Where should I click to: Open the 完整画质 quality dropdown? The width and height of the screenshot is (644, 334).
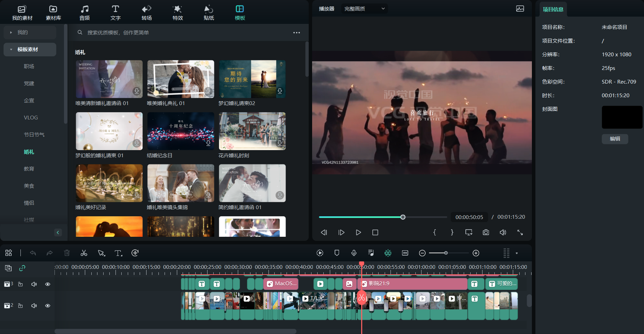(364, 9)
